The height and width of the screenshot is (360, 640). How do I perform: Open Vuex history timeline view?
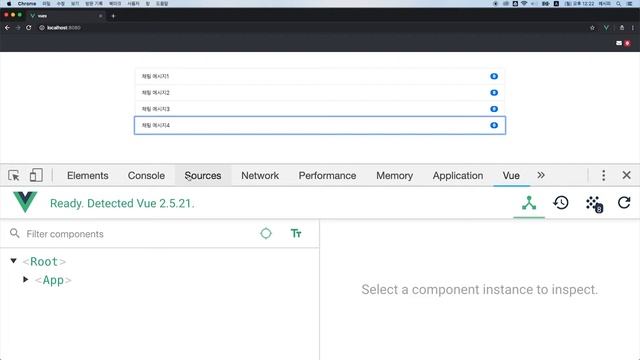coord(561,203)
